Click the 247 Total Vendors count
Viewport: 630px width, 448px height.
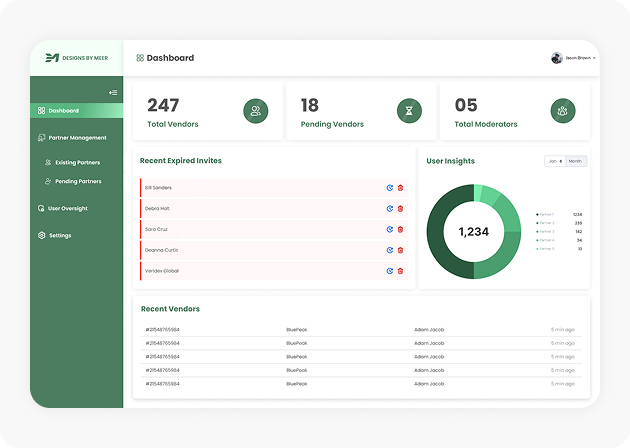coord(163,105)
